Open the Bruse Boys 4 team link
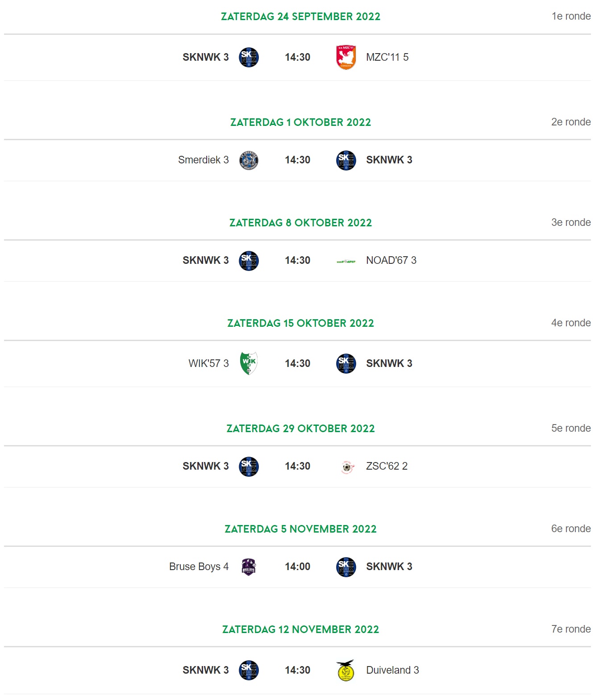 pos(199,567)
